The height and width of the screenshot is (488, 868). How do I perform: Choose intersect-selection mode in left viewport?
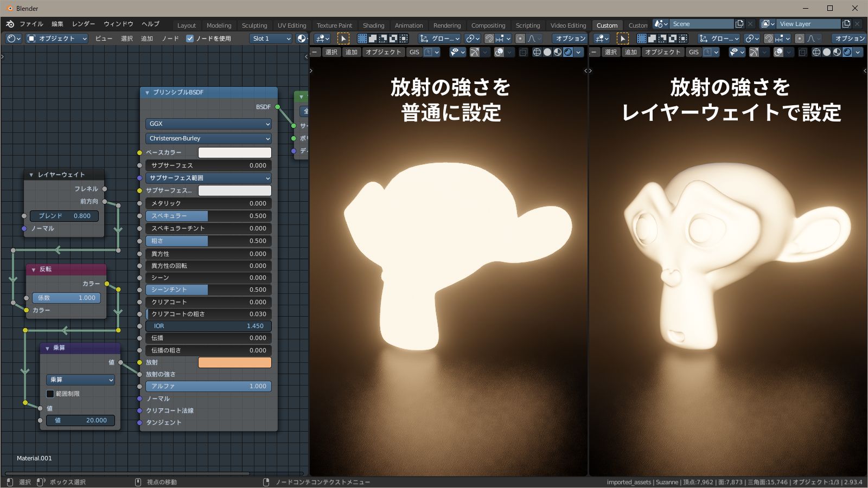tap(404, 38)
